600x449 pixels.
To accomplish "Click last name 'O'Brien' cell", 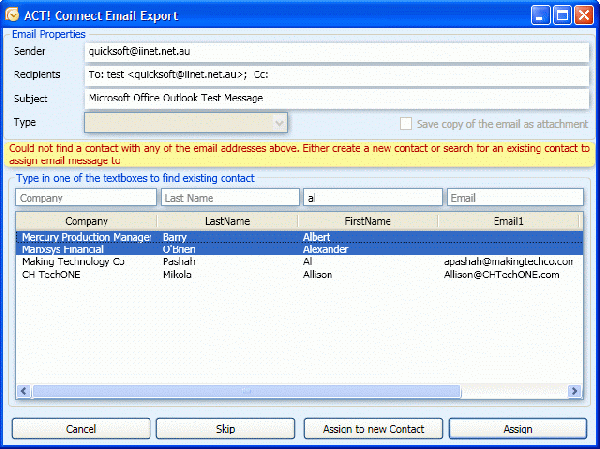I will (179, 250).
